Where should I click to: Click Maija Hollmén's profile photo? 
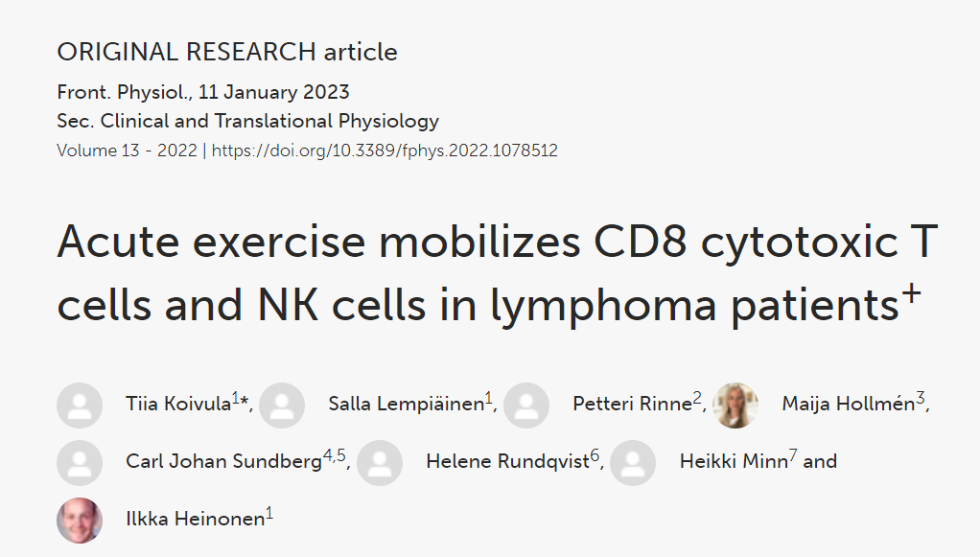[x=735, y=405]
